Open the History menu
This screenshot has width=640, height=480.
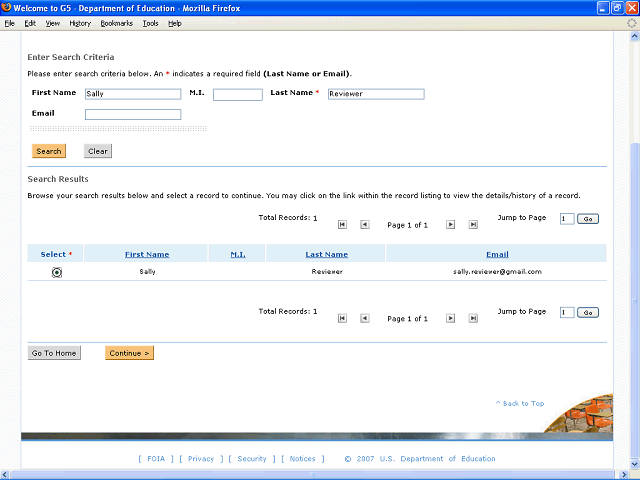[x=80, y=24]
